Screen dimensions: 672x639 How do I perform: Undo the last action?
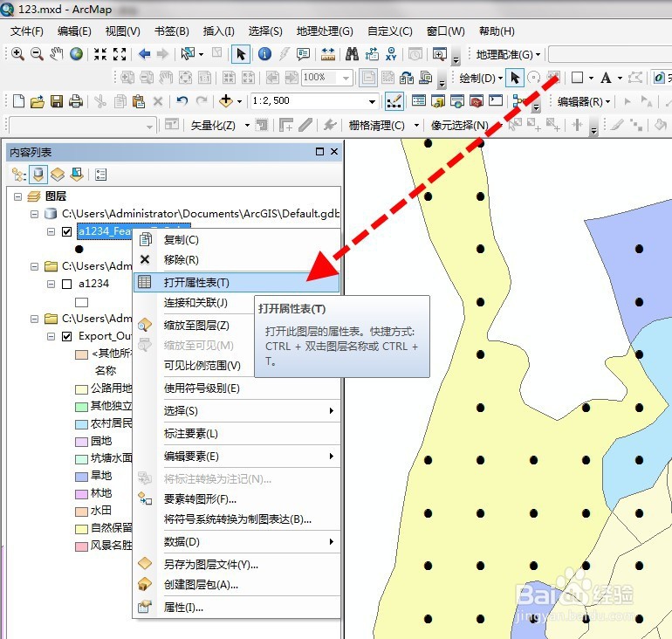point(182,101)
